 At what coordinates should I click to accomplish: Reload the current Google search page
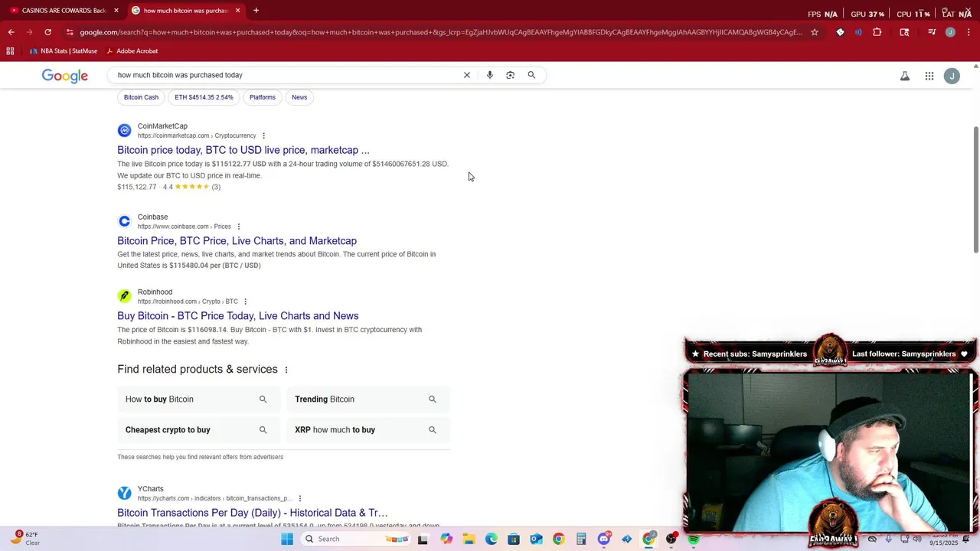(x=47, y=32)
